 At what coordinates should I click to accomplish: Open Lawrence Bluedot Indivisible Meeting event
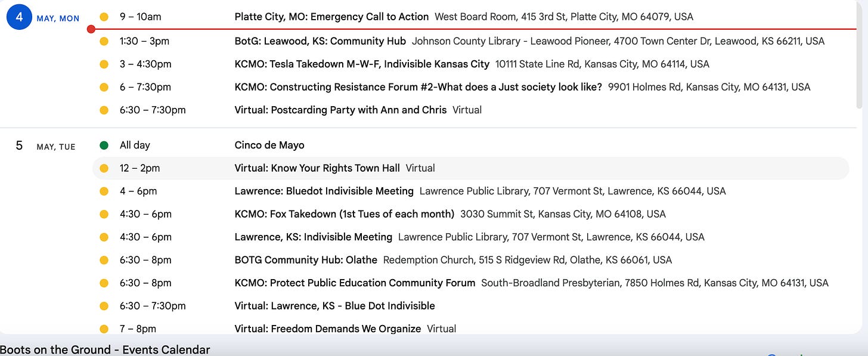tap(471, 191)
